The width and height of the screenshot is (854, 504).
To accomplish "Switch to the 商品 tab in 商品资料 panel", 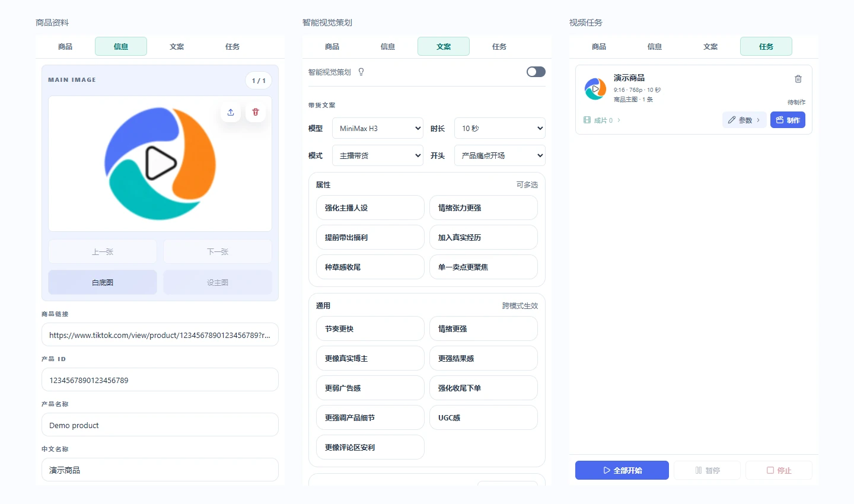I will (65, 46).
